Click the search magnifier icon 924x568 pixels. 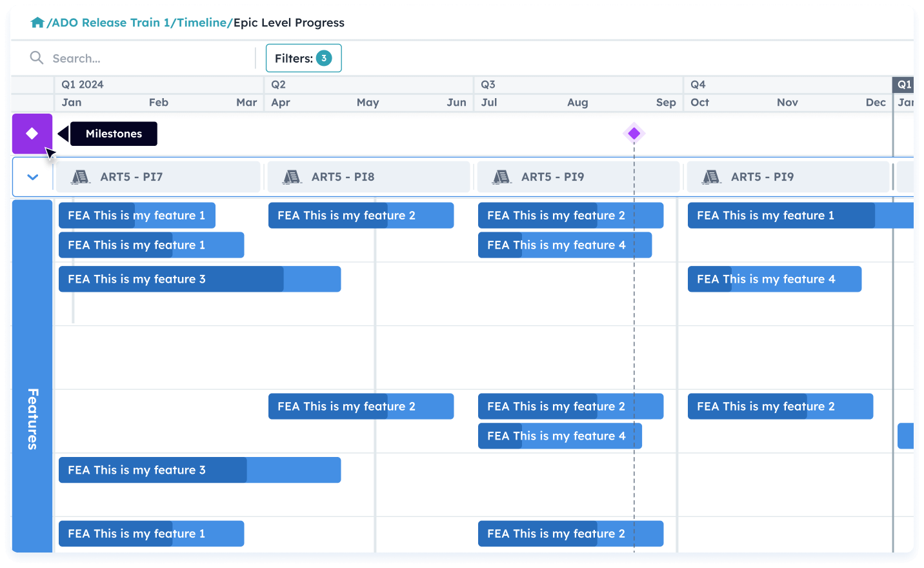click(37, 58)
